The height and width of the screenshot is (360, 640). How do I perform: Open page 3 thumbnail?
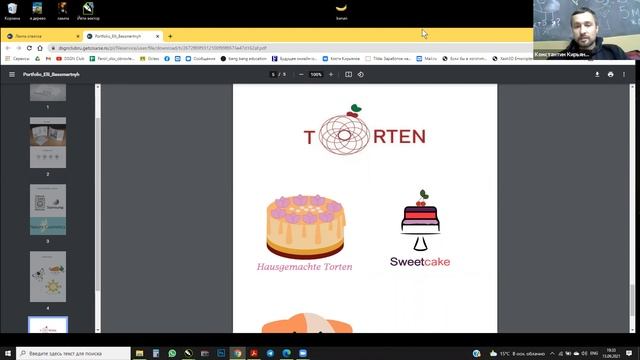pos(48,209)
